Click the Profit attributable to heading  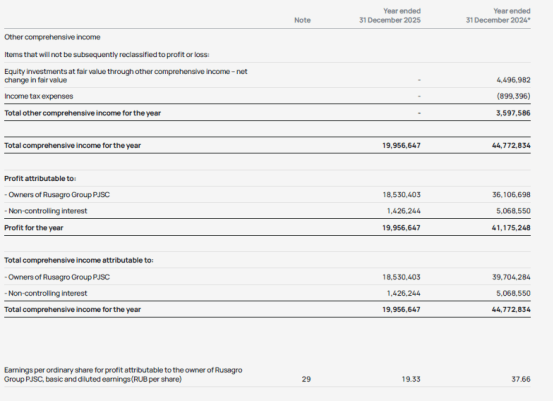pyautogui.click(x=40, y=178)
